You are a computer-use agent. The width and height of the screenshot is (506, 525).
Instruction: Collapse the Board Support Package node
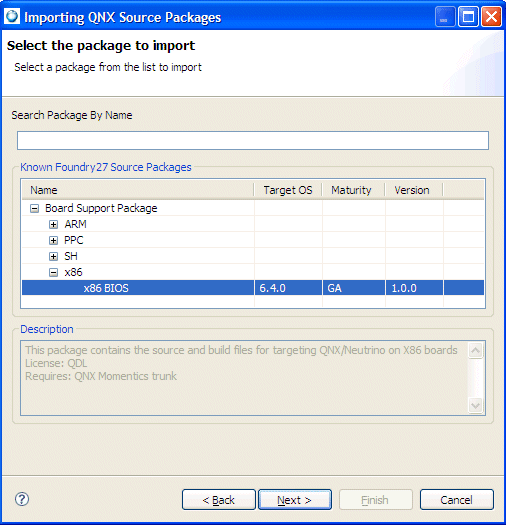pyautogui.click(x=34, y=209)
